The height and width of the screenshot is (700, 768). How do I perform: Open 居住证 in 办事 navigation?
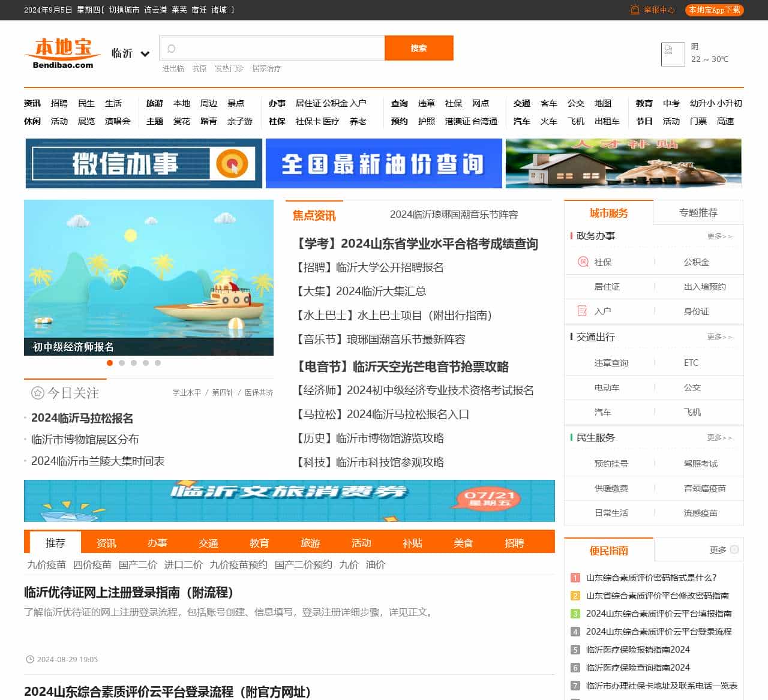308,103
